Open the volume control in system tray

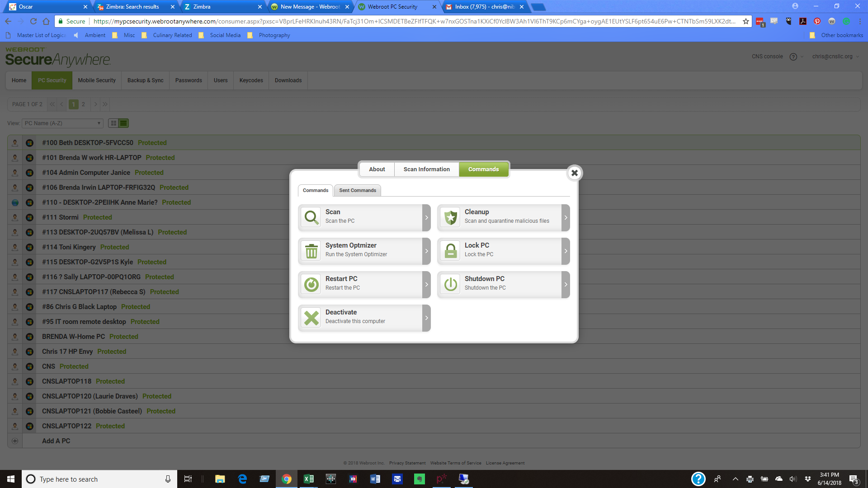tap(793, 479)
